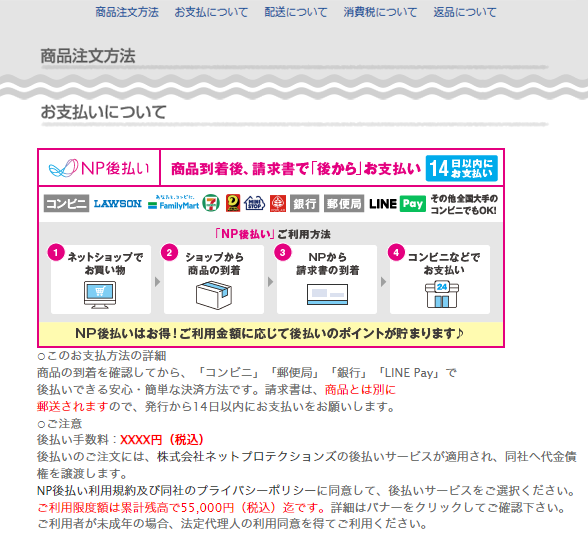
Task: Click the grey 郵便局 label
Action: [x=344, y=203]
